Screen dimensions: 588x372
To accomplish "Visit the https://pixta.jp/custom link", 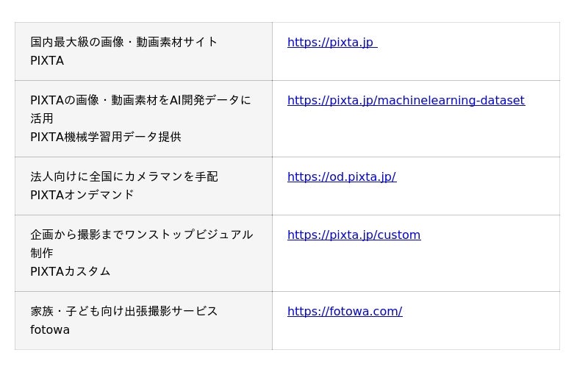I will pyautogui.click(x=354, y=235).
